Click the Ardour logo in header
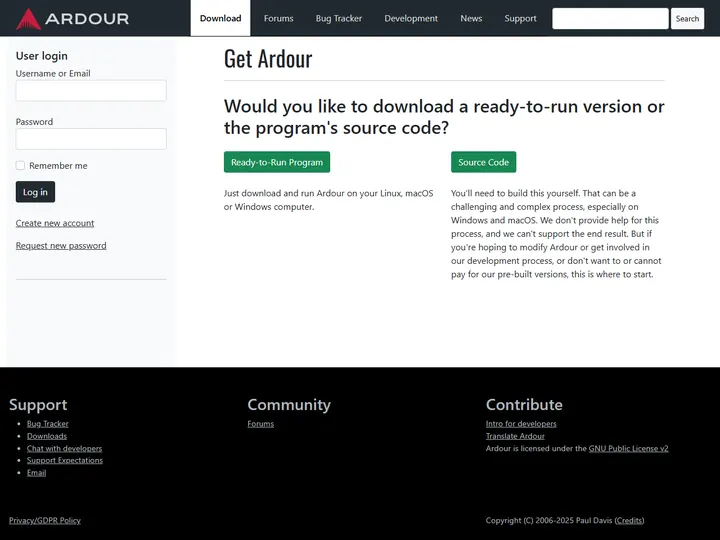Screen dimensions: 720x540 point(73,19)
